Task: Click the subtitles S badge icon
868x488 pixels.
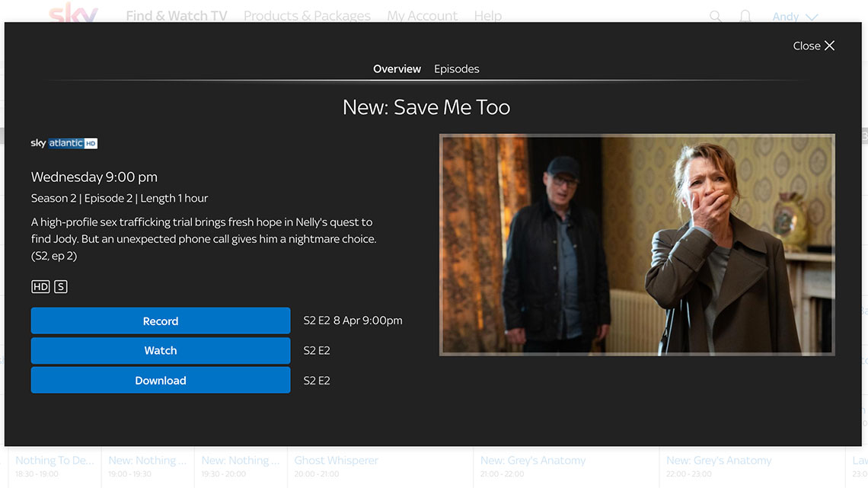Action: (x=61, y=286)
